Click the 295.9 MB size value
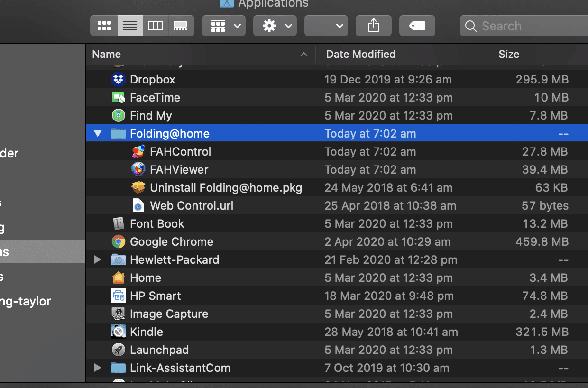The image size is (588, 388). (542, 79)
